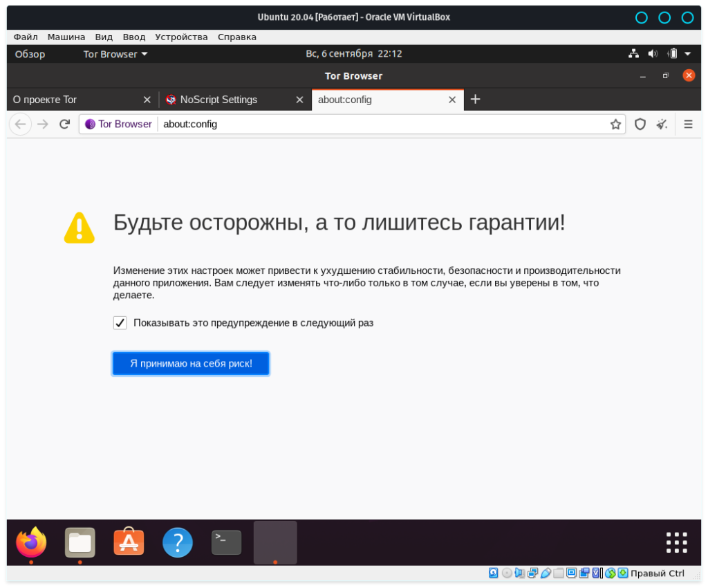Reload the page with the refresh icon
This screenshot has width=708, height=588.
pyautogui.click(x=64, y=125)
